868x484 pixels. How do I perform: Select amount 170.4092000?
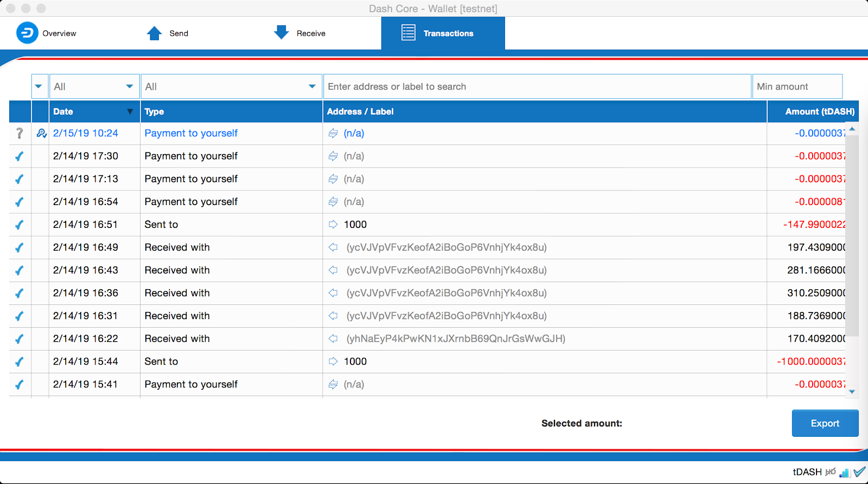(816, 338)
